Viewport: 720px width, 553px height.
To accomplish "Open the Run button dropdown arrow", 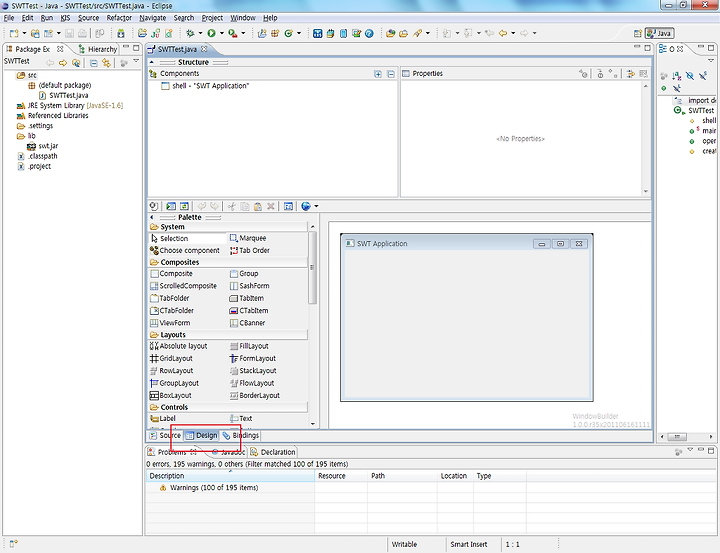I will coord(221,33).
